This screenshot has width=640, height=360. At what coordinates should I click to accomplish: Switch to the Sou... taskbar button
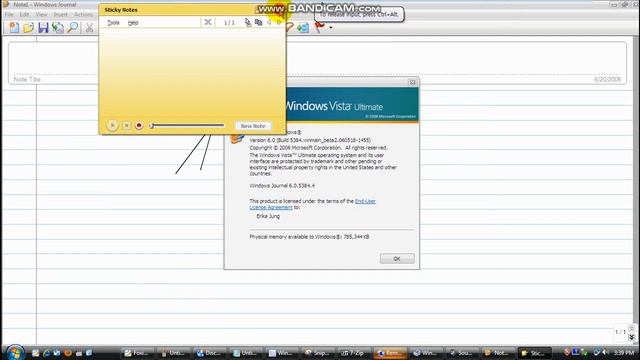point(461,353)
